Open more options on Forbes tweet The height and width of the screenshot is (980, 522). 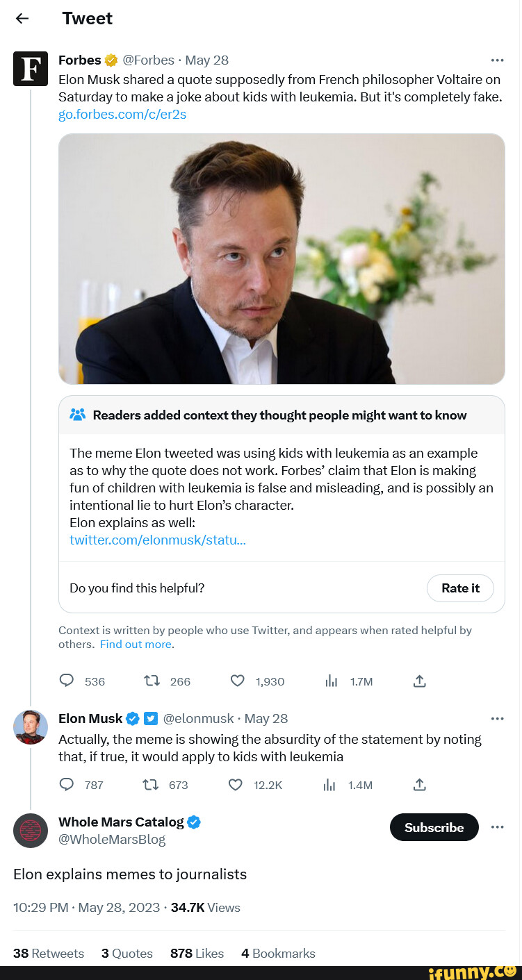(497, 60)
